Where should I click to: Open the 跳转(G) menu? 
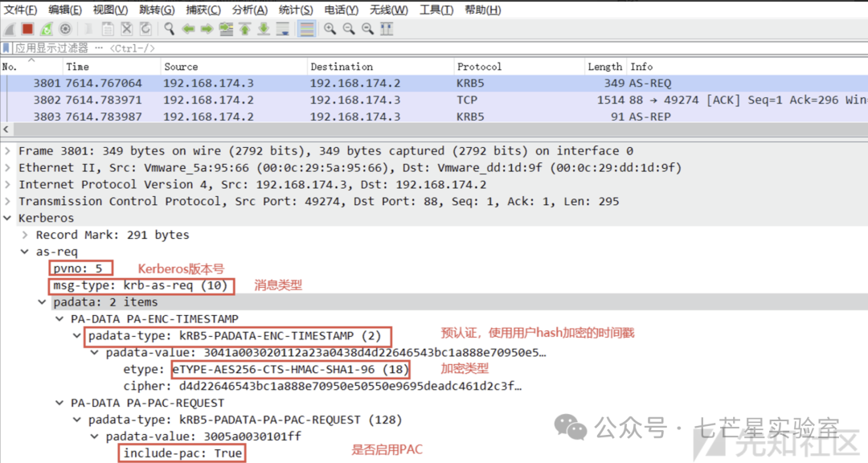point(157,10)
